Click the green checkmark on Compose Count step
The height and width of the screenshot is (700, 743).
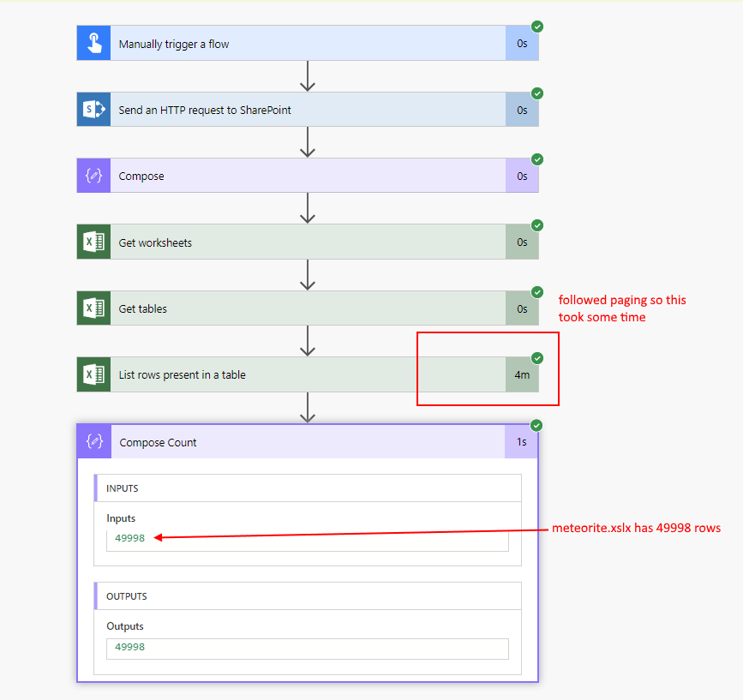[537, 425]
